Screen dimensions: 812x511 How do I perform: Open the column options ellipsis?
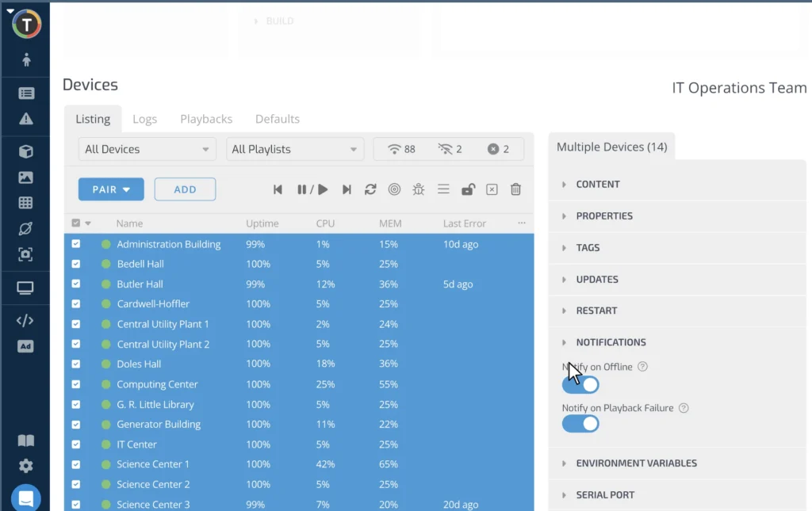[x=522, y=223]
